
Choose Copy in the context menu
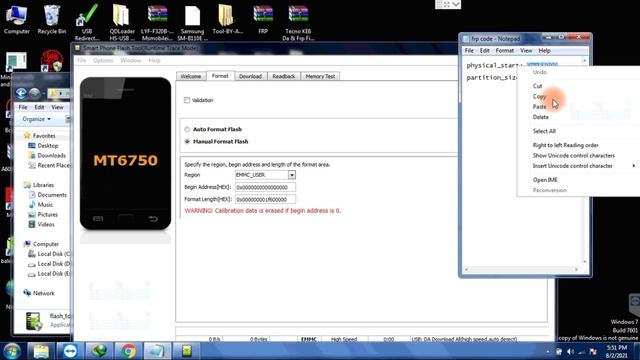coord(539,96)
